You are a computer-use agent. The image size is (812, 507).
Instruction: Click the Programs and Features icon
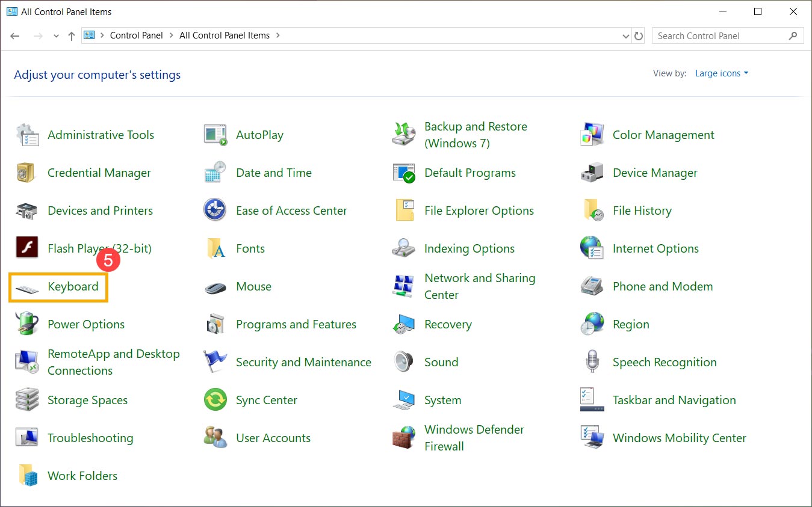pyautogui.click(x=215, y=324)
